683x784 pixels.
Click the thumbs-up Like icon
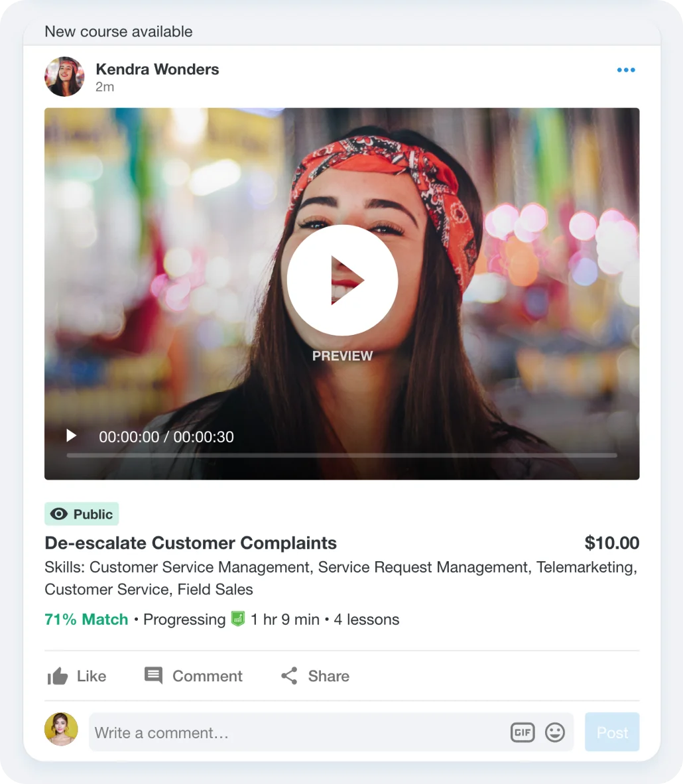pyautogui.click(x=58, y=677)
